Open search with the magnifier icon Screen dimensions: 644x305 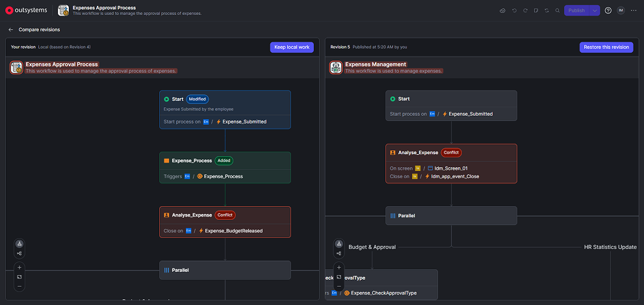tap(558, 10)
